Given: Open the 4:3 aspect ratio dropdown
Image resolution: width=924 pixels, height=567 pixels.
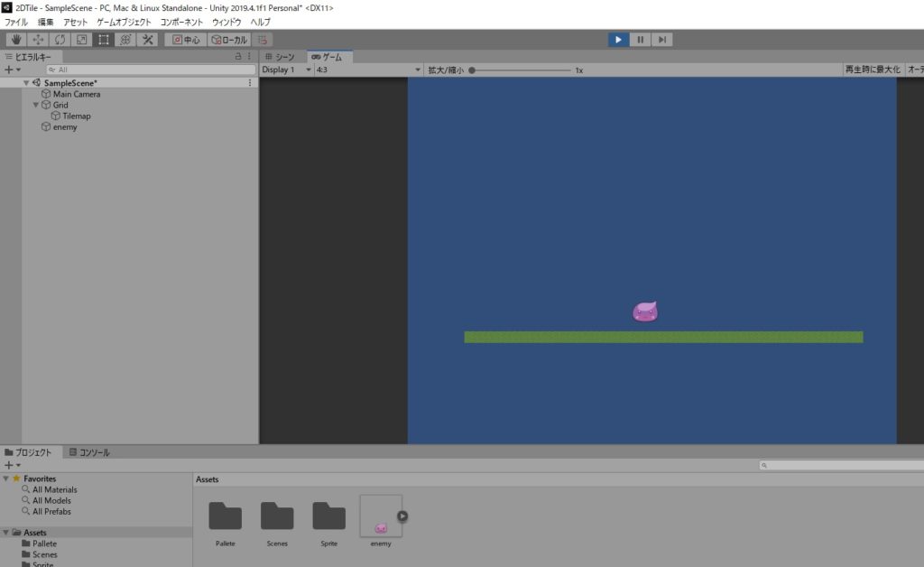Looking at the screenshot, I should pos(368,70).
